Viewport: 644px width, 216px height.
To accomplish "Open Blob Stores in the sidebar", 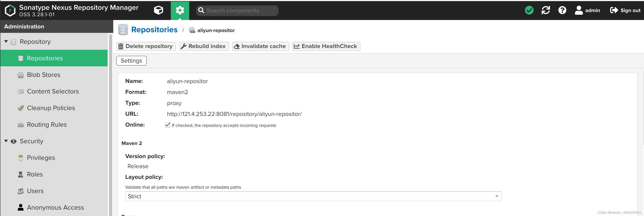I will (43, 75).
